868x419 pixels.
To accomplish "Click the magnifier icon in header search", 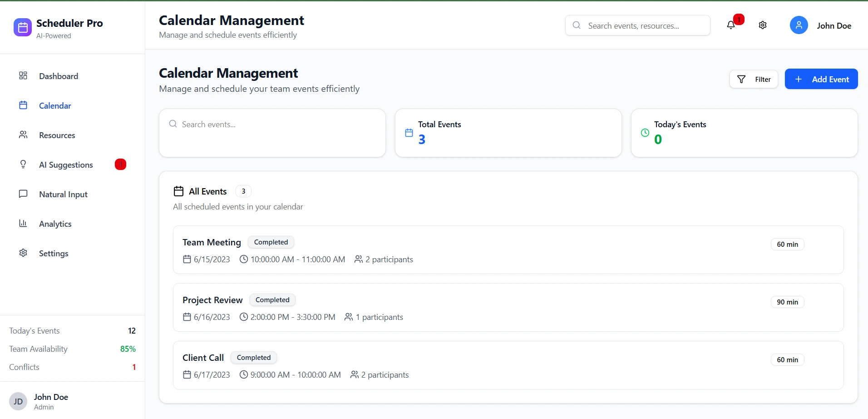I will [577, 25].
